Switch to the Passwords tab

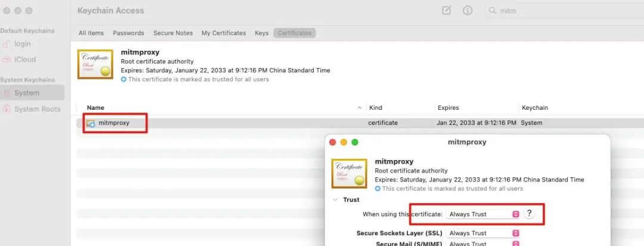point(129,33)
